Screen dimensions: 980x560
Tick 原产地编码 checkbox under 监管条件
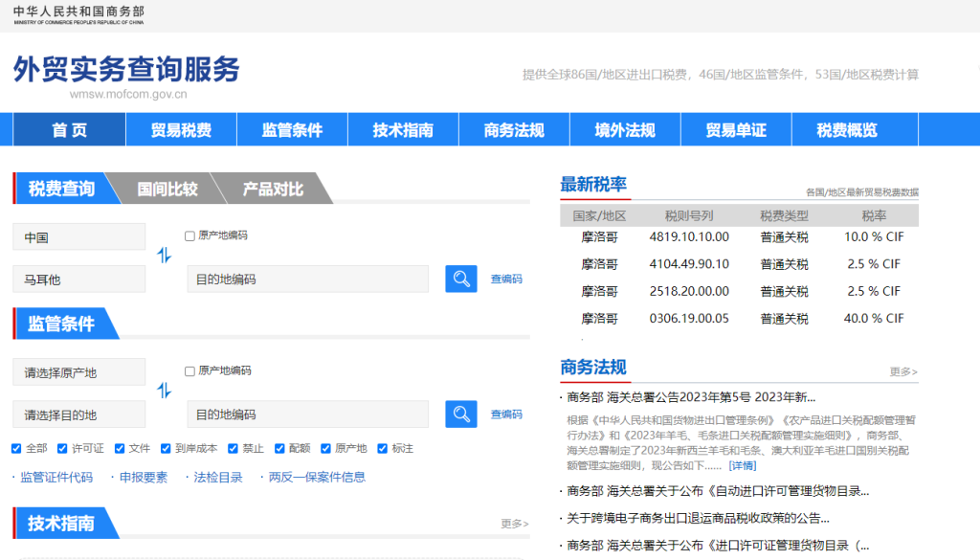pos(190,371)
